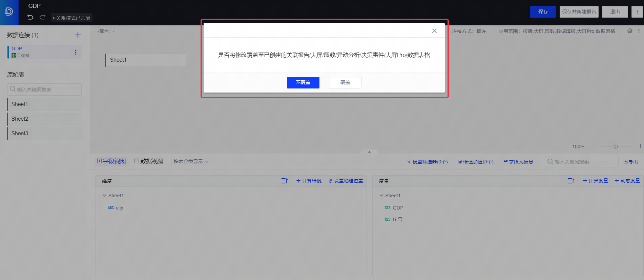644x280 pixels.
Task: Click the blue do-not-overwrite button
Action: [303, 83]
